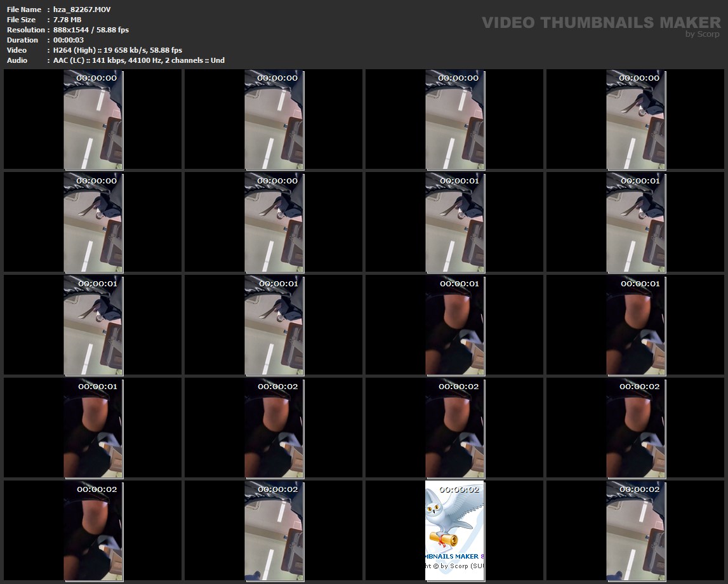Select third-row, third-column thumbnail 00:00:01

click(x=455, y=326)
